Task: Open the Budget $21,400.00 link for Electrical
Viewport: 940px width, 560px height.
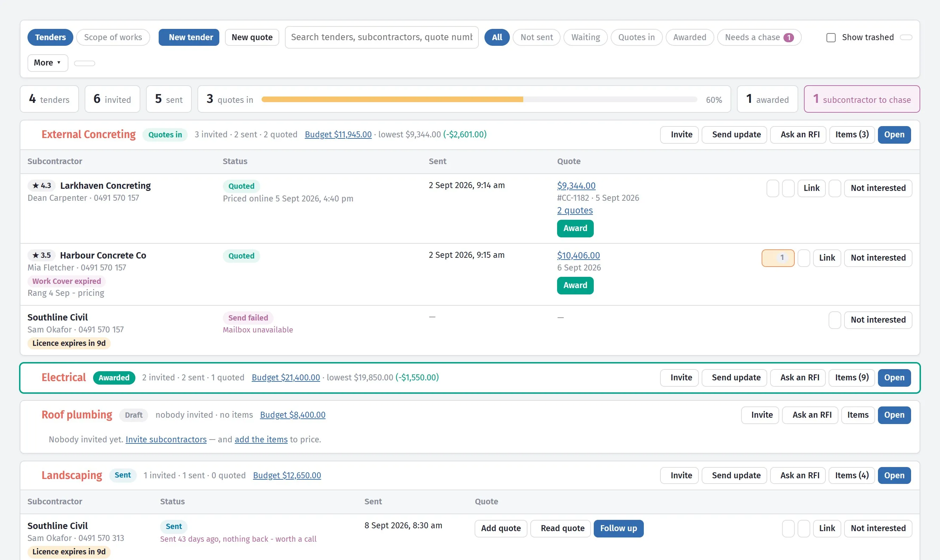Action: (286, 377)
